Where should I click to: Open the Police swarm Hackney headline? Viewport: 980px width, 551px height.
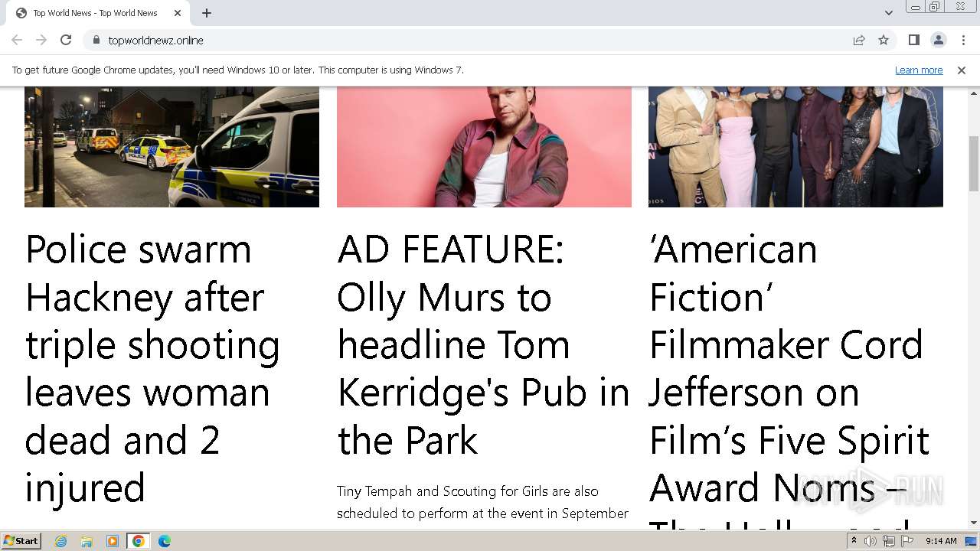[x=153, y=368]
